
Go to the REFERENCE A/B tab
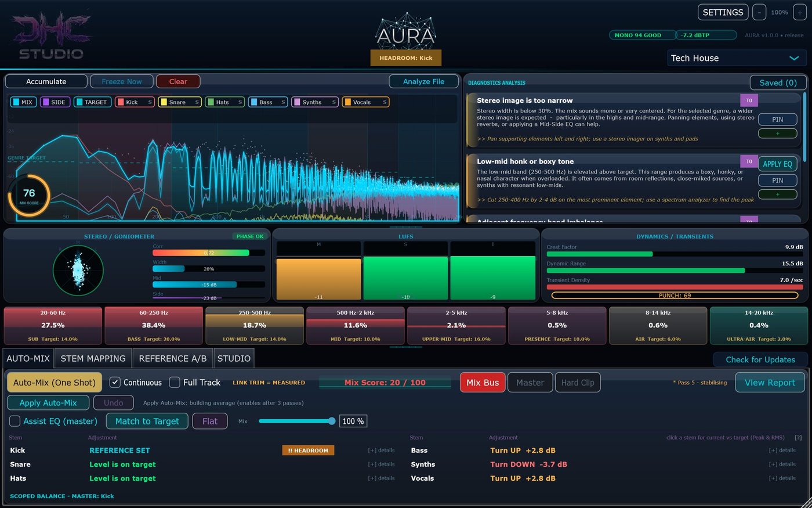(x=173, y=359)
